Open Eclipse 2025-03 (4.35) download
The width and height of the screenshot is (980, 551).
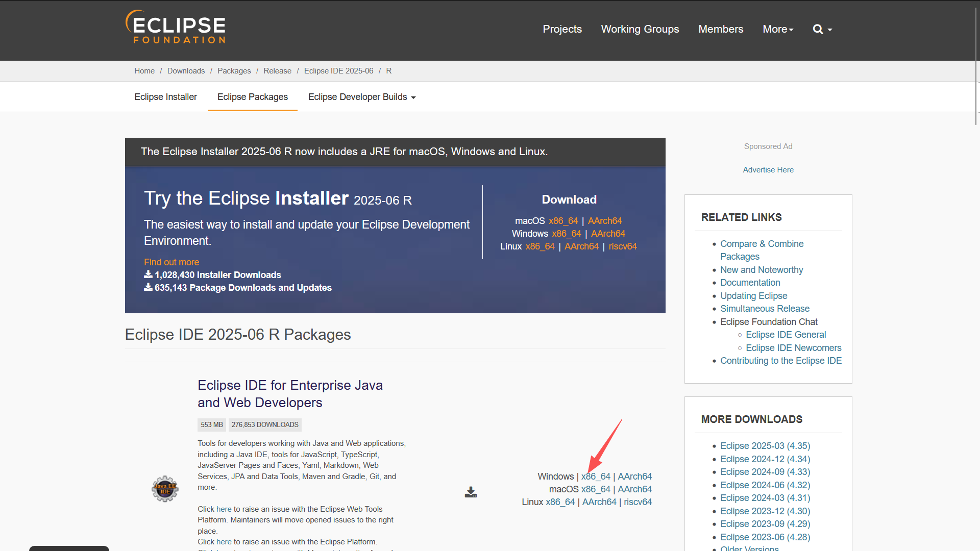pos(765,446)
